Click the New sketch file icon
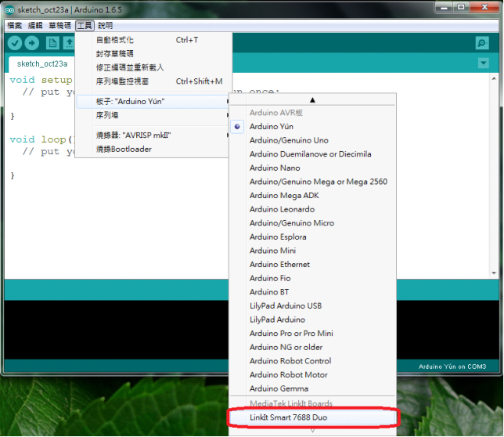Screen dimensions: 504x437 (52, 43)
